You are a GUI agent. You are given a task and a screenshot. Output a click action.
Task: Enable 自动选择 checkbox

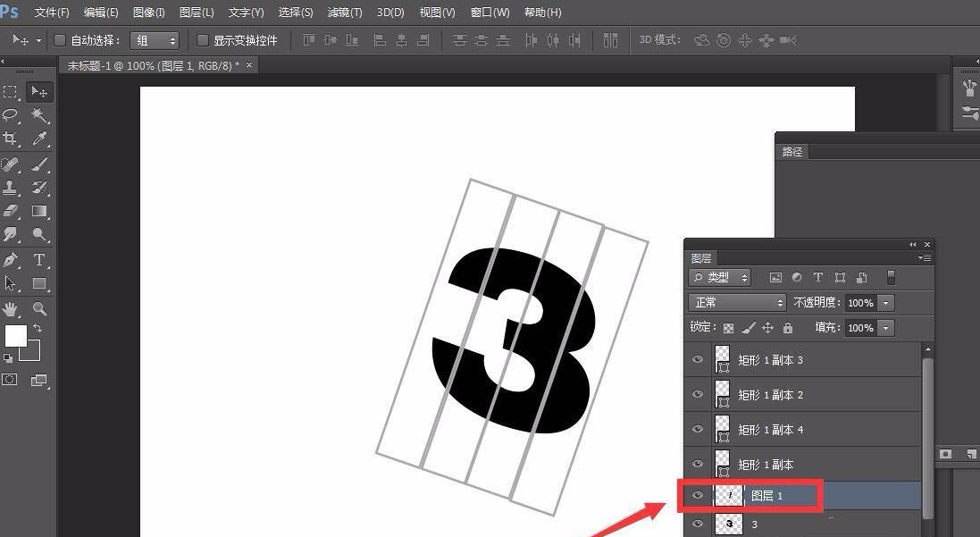coord(60,40)
